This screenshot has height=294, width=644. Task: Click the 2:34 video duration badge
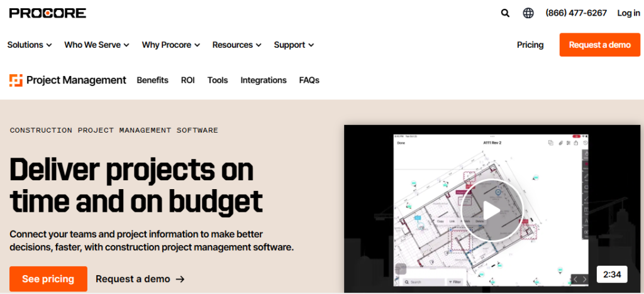click(612, 275)
